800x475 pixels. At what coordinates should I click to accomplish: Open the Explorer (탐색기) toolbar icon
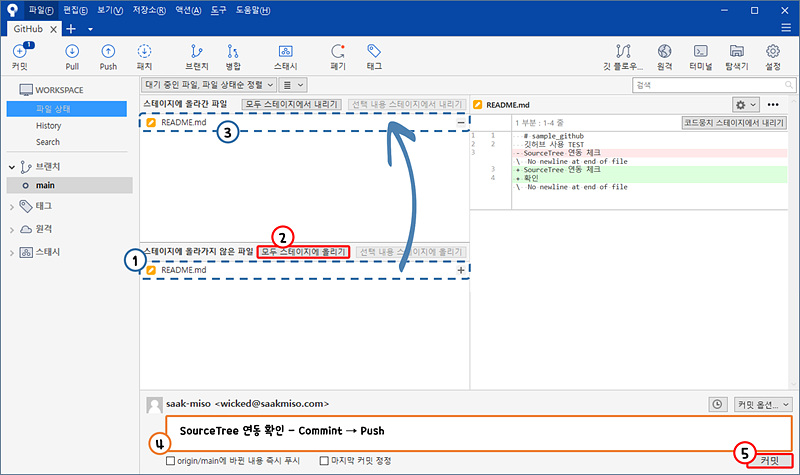[x=737, y=57]
